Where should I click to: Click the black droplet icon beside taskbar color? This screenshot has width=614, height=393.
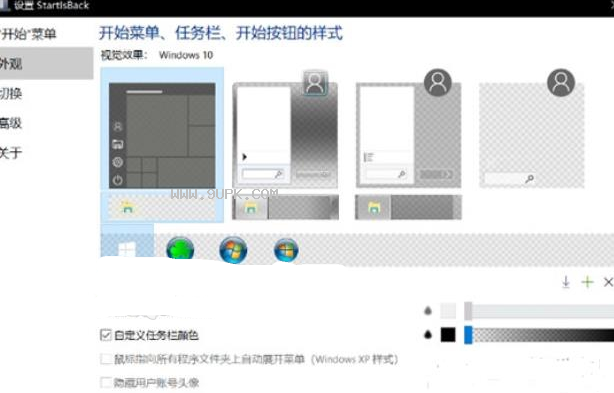tap(428, 335)
